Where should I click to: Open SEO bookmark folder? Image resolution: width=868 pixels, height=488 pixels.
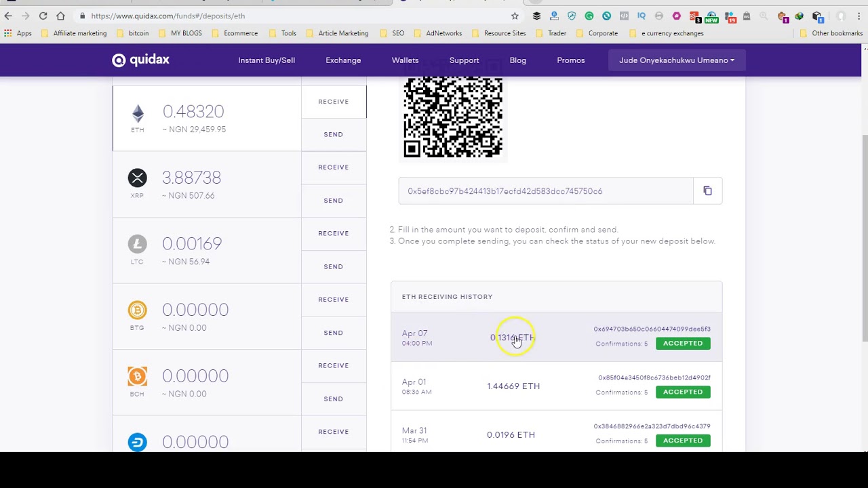(x=392, y=33)
